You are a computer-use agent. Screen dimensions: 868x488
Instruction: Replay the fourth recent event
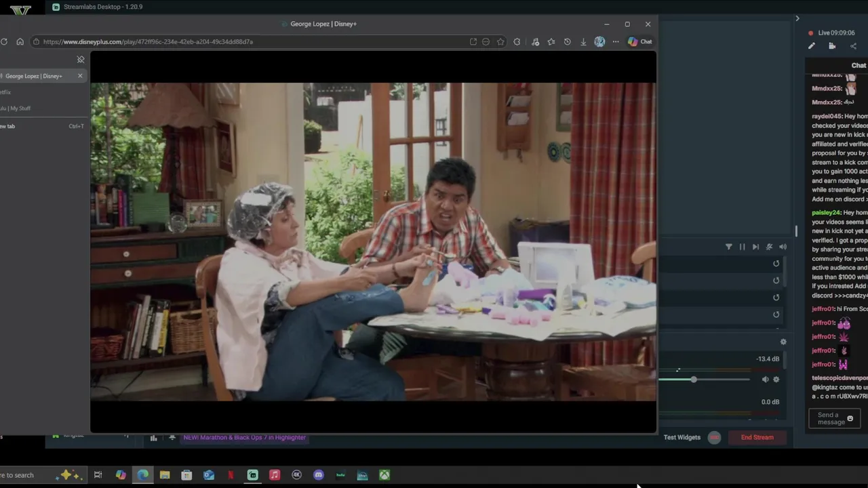pos(776,314)
